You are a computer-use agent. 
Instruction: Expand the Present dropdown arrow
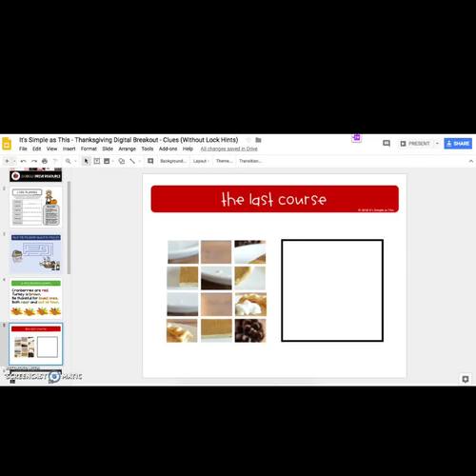pyautogui.click(x=437, y=144)
